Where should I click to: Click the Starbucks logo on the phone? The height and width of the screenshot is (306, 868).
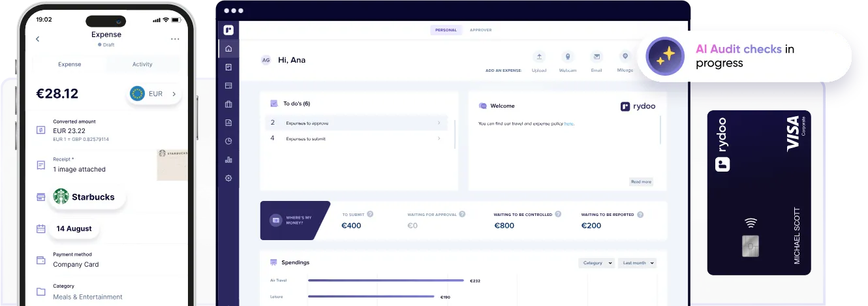point(61,196)
